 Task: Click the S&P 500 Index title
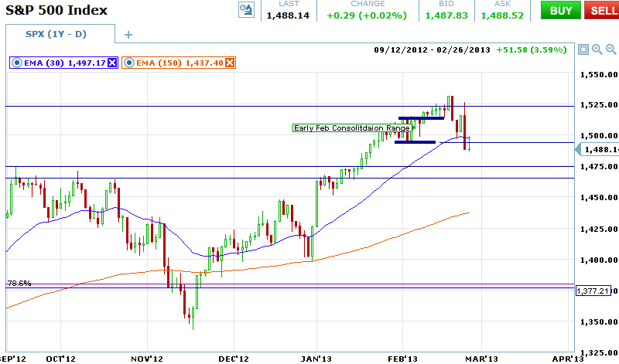tap(56, 10)
